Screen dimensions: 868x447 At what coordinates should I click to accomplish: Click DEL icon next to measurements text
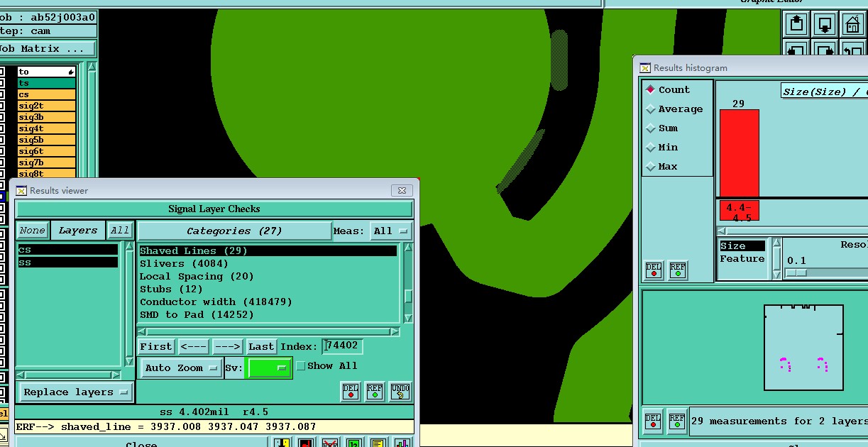coord(653,421)
